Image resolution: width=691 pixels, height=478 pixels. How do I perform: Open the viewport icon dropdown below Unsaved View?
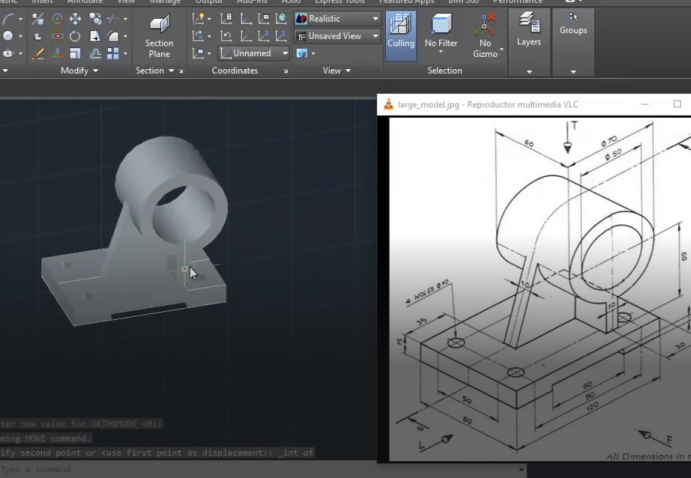[313, 54]
